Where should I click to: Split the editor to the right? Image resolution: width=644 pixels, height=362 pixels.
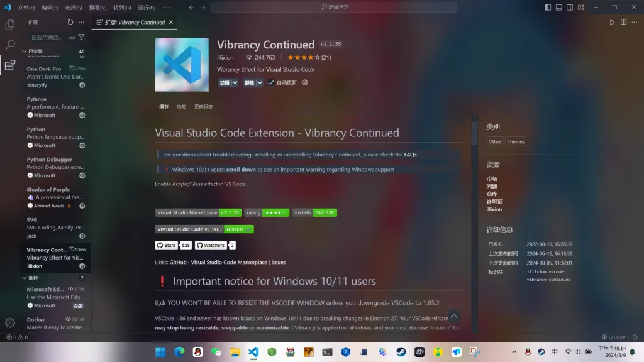[623, 22]
